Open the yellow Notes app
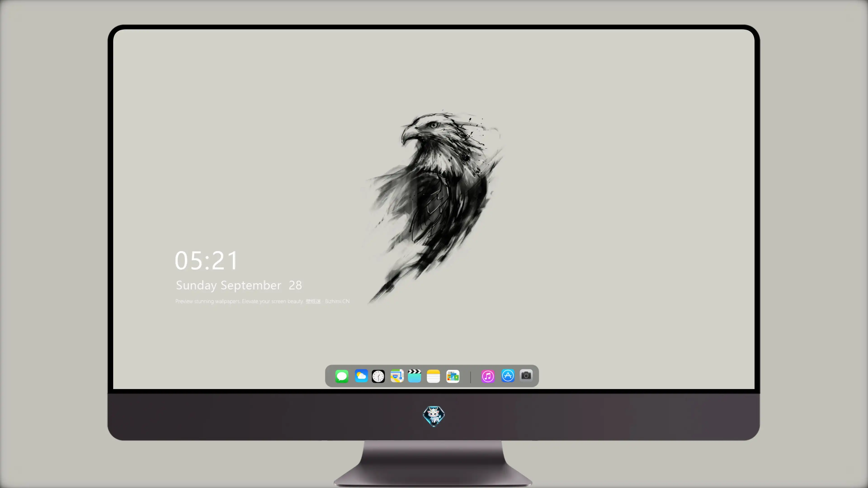Image resolution: width=868 pixels, height=488 pixels. click(x=433, y=376)
